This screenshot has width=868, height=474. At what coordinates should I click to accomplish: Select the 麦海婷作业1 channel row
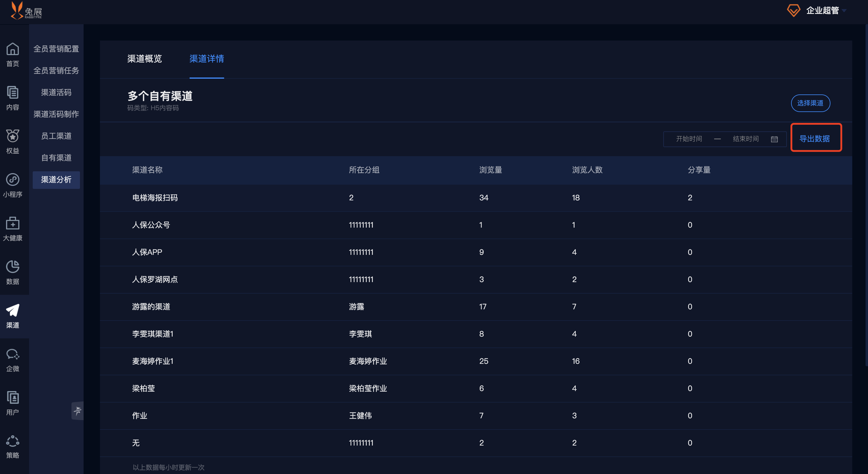point(476,362)
